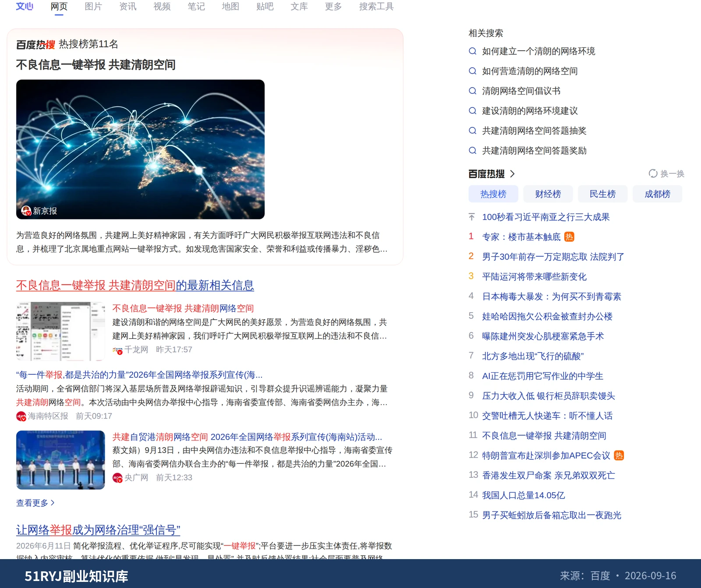Click 热 badge beside 特朗普 APEC item
701x588 pixels.
coord(619,455)
